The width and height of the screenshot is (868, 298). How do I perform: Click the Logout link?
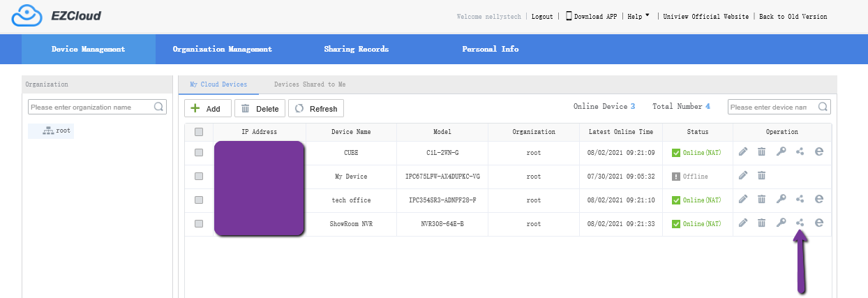(541, 17)
